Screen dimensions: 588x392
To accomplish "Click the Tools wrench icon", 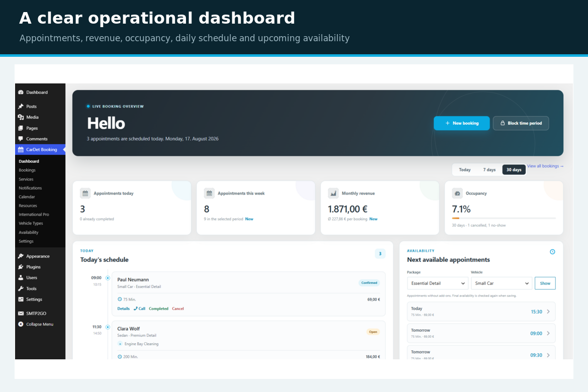I will click(21, 288).
